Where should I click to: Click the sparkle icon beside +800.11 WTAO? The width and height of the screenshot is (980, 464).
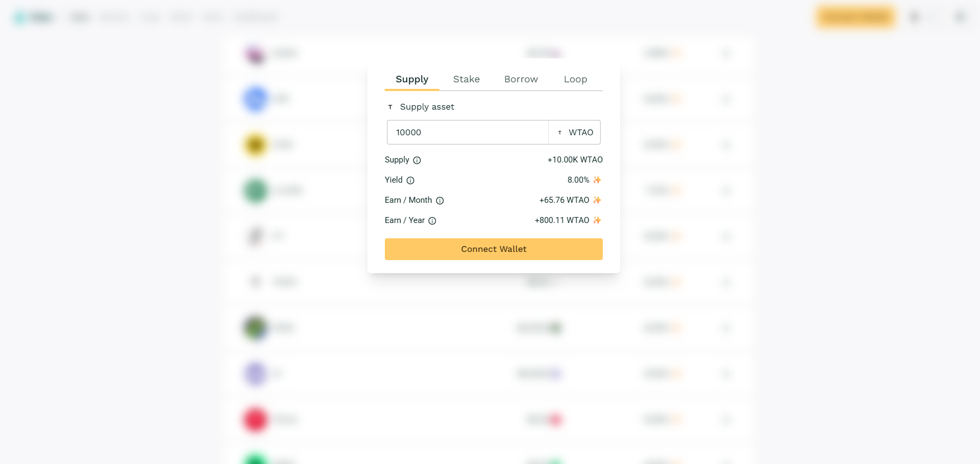[x=597, y=220]
